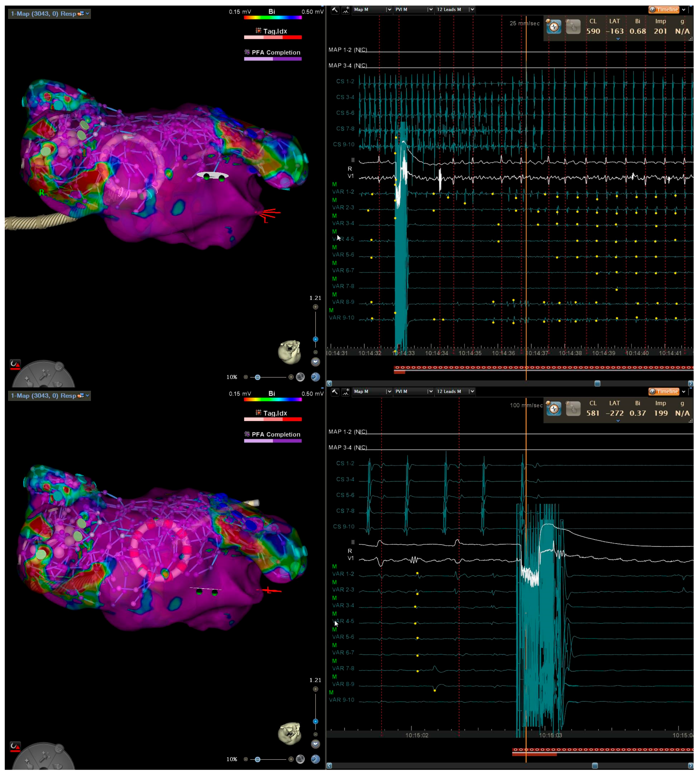Open the chevron menu next to Timeline
The image size is (700, 775).
pyautogui.click(x=684, y=10)
